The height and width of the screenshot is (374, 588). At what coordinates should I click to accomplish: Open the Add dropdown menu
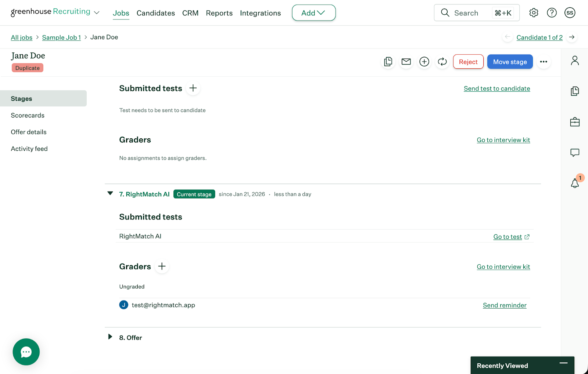313,13
